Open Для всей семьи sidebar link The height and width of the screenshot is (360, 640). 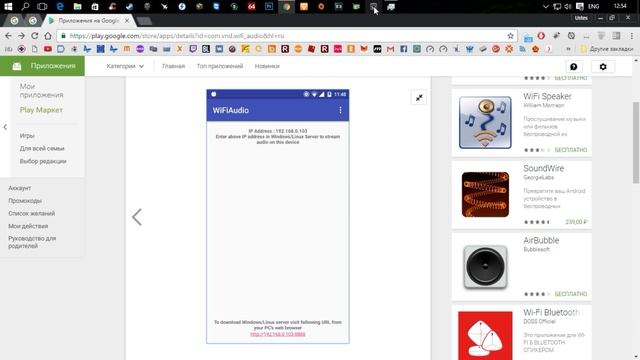coord(42,149)
